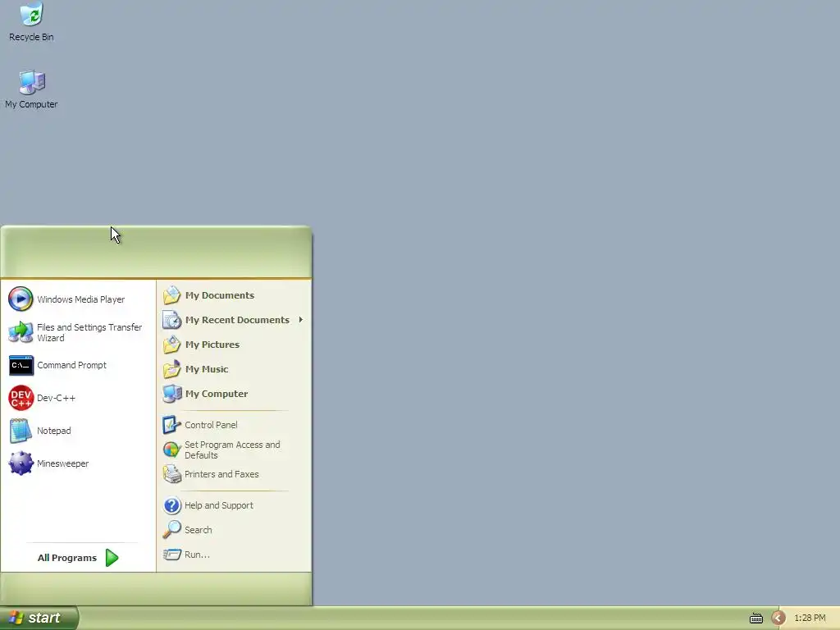Click the Command Prompt label text
Image resolution: width=840 pixels, height=630 pixels.
coord(72,365)
